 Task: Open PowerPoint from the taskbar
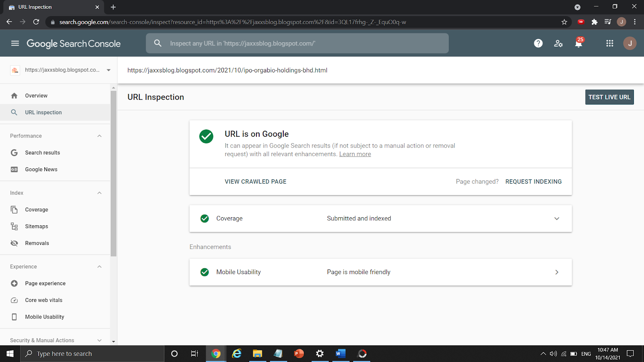[299, 354]
